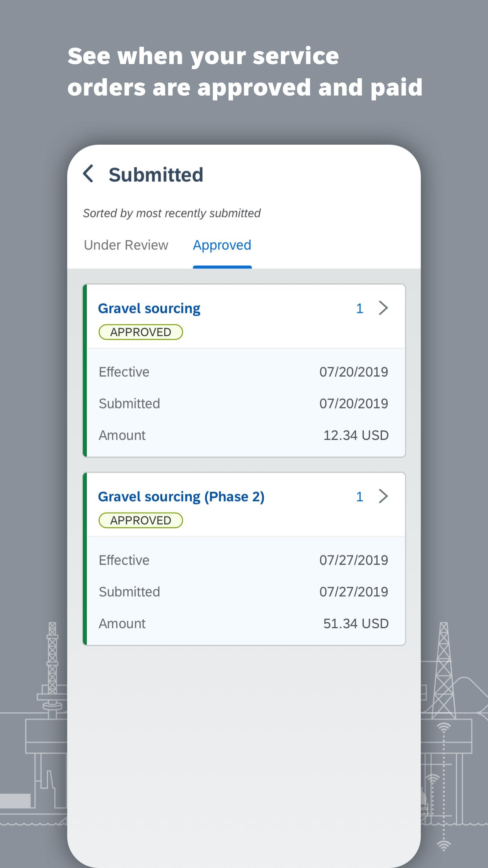Expand Gravel sourcing with its chevron arrow
Viewport: 488px width, 868px height.
point(383,308)
